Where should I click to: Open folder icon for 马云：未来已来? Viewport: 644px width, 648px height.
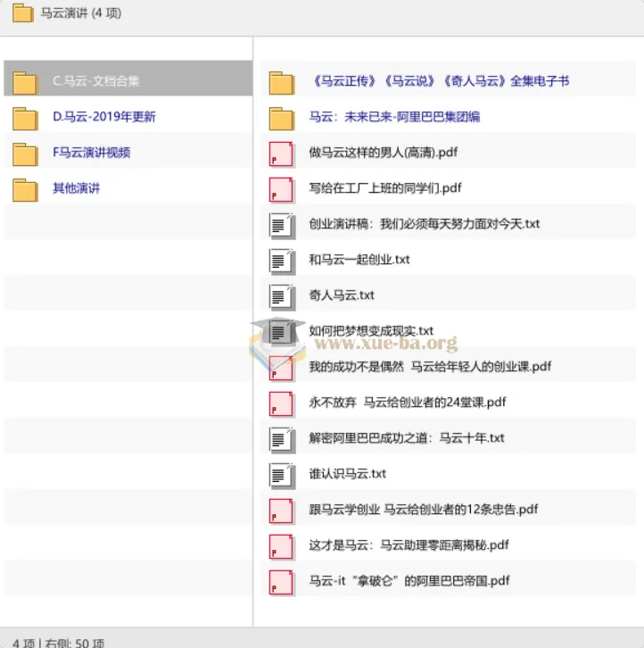point(281,119)
